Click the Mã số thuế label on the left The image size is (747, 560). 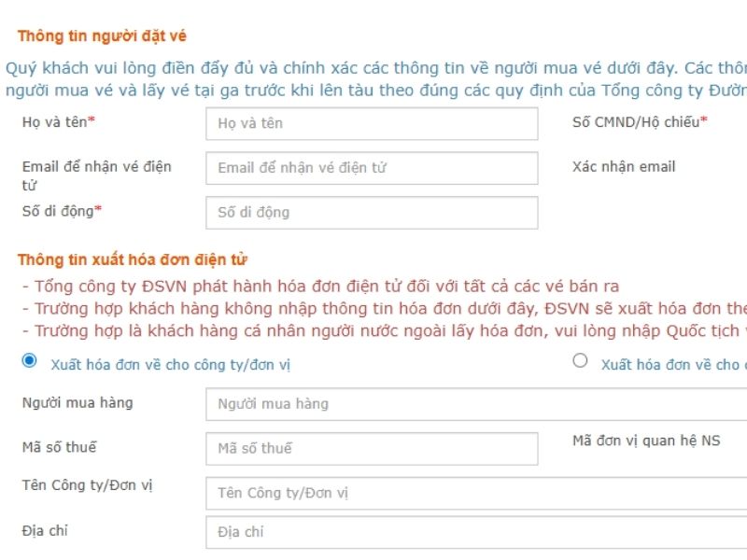pyautogui.click(x=59, y=448)
